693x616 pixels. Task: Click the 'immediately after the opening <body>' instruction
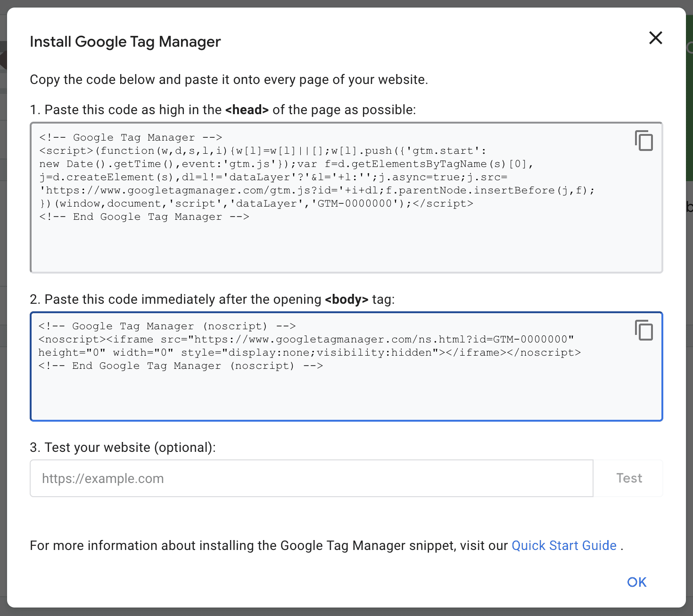pyautogui.click(x=212, y=299)
